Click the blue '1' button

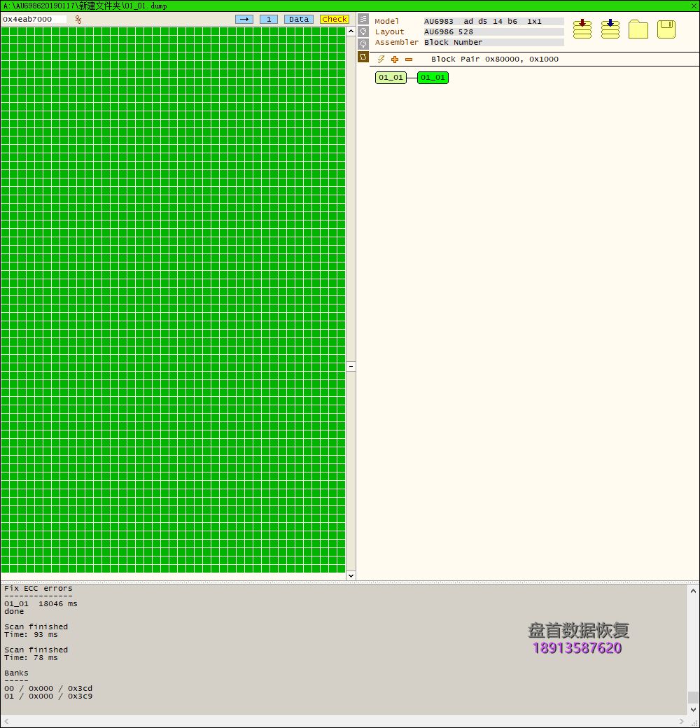pos(269,19)
